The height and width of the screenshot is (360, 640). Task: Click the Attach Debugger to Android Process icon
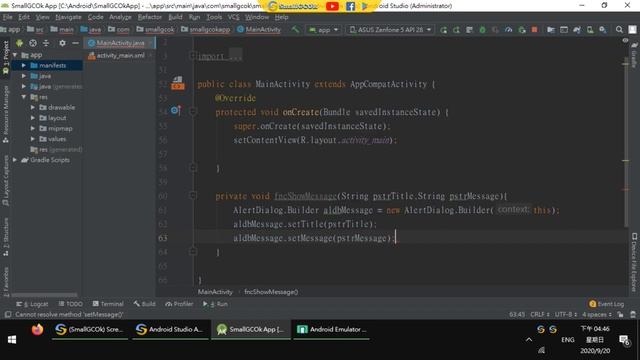click(x=522, y=30)
